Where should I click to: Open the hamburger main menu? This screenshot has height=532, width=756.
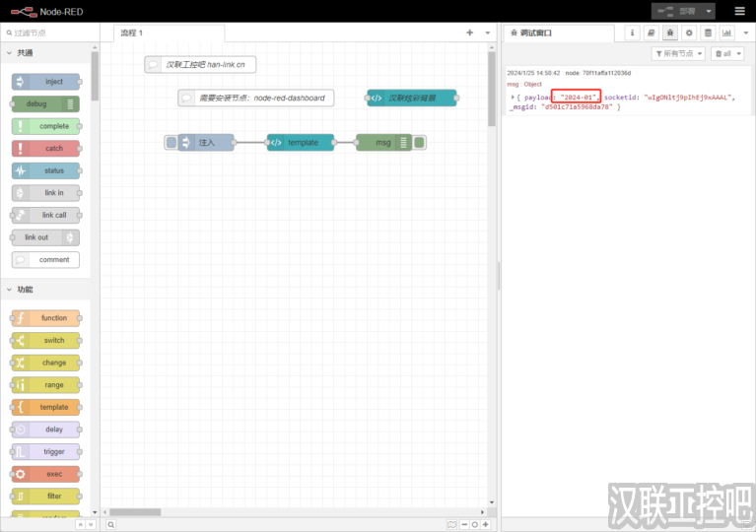pyautogui.click(x=739, y=11)
